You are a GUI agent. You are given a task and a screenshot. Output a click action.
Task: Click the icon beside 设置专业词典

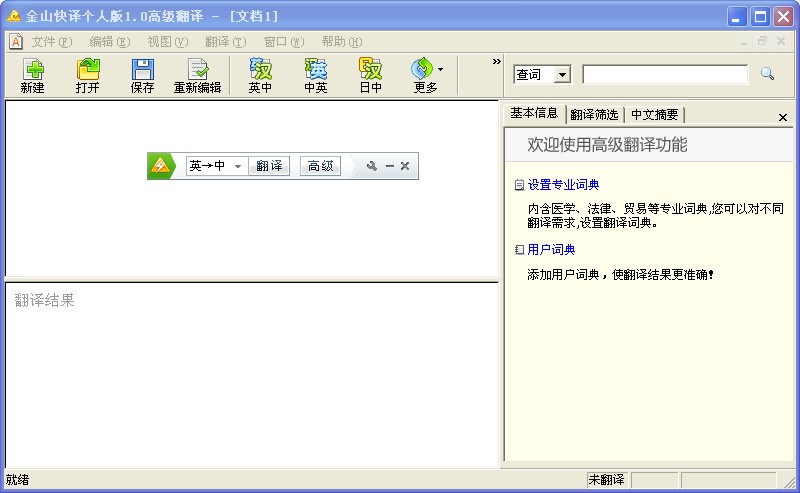[519, 185]
